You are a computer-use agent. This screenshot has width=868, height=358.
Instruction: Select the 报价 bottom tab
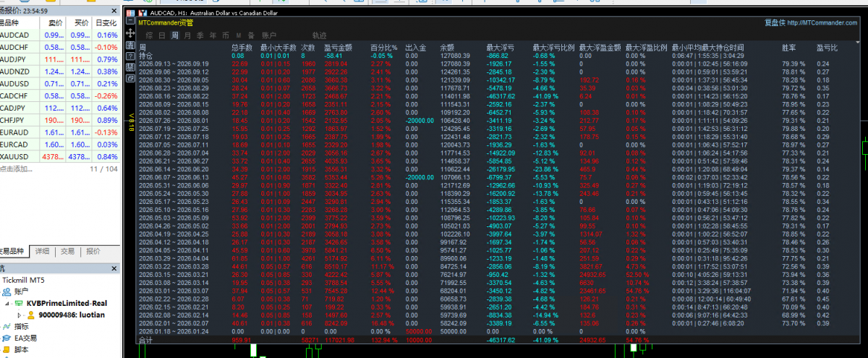tap(93, 252)
